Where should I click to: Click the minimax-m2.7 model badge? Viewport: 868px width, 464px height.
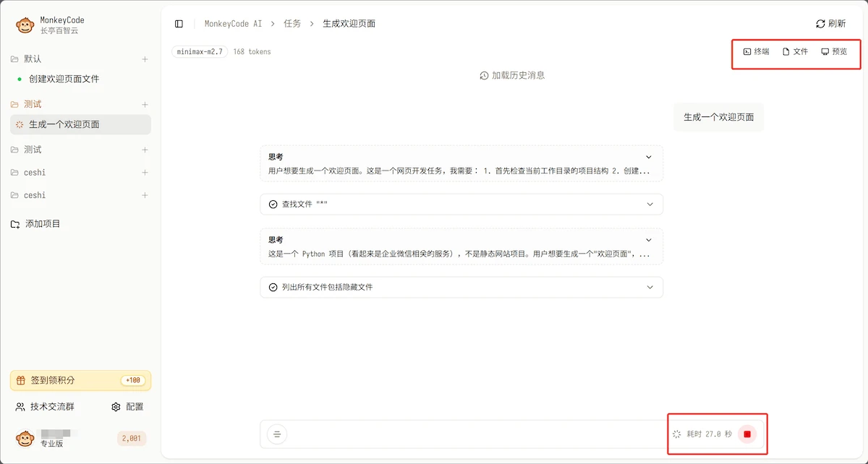[200, 52]
